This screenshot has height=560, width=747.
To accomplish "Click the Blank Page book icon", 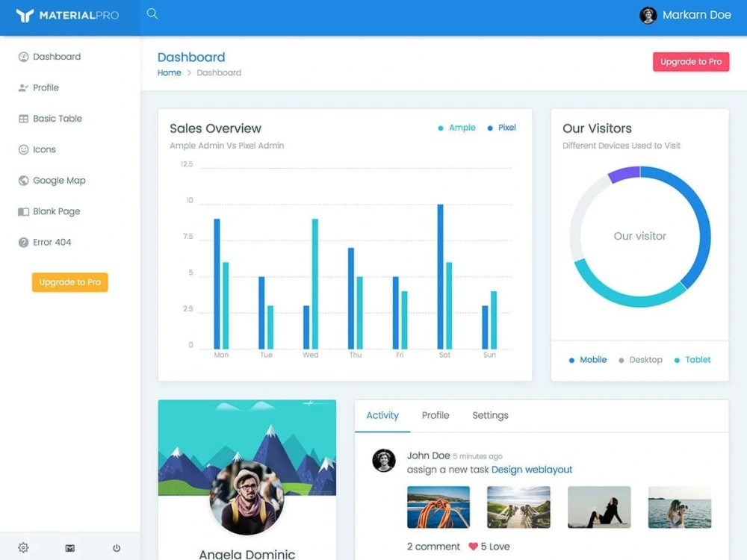I will [x=23, y=211].
